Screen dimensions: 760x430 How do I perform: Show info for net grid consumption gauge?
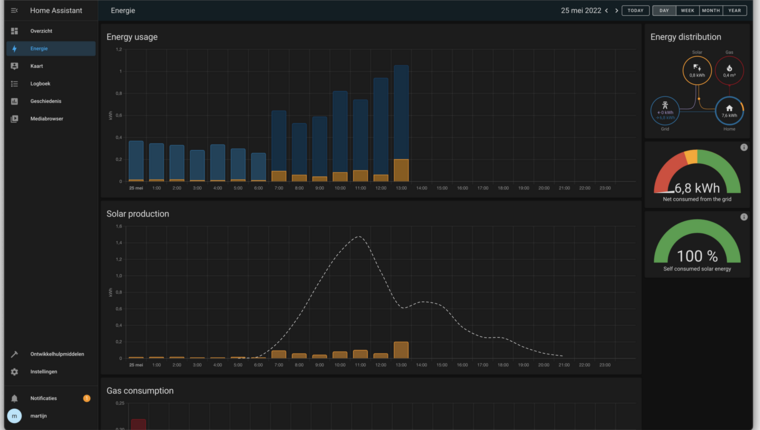tap(744, 147)
